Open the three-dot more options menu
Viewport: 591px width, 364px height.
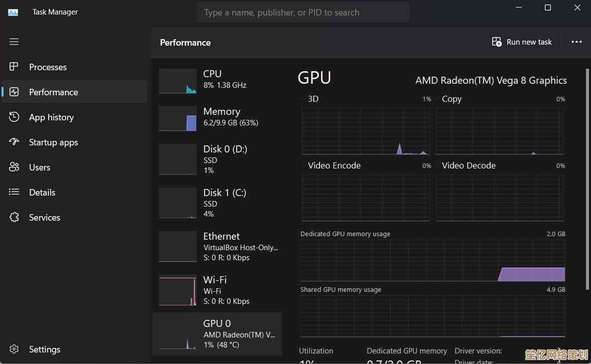coord(576,42)
